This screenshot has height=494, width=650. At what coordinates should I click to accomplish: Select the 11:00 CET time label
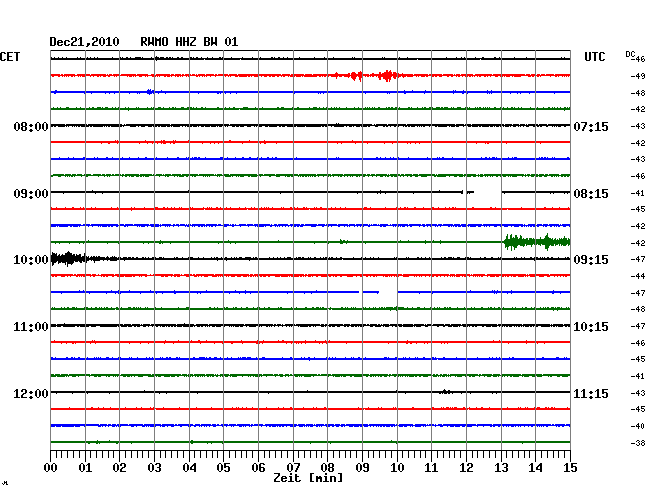coord(31,327)
